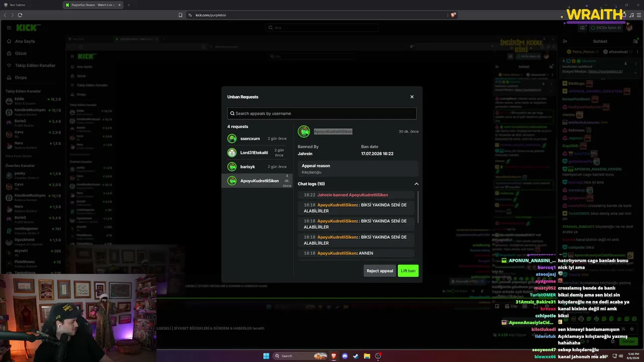Open panky recommended channel
Image resolution: width=644 pixels, height=362 pixels.
(x=33, y=174)
